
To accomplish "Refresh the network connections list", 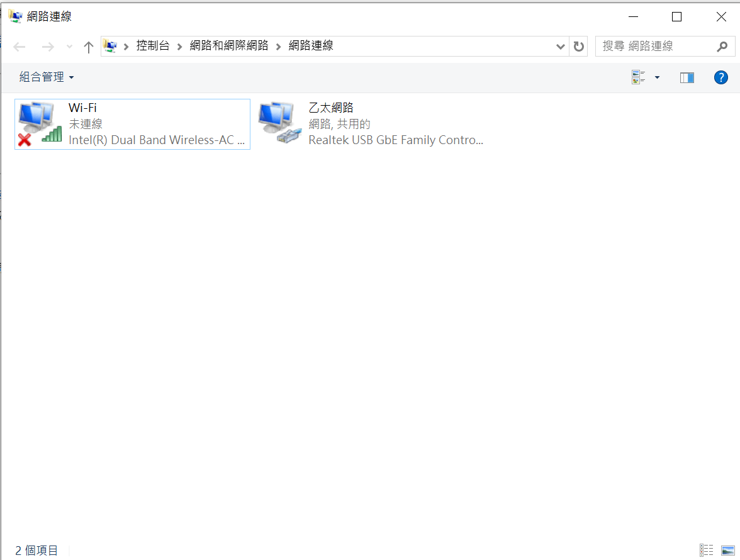I will (578, 46).
